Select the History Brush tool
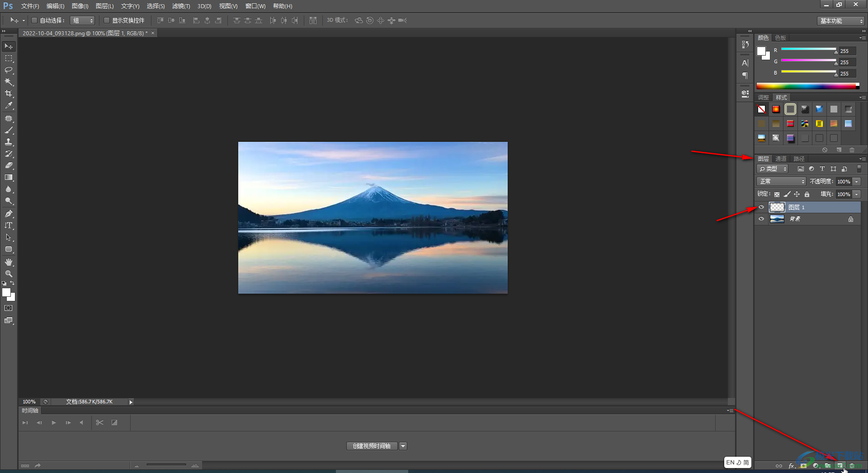The width and height of the screenshot is (868, 473). [x=9, y=154]
